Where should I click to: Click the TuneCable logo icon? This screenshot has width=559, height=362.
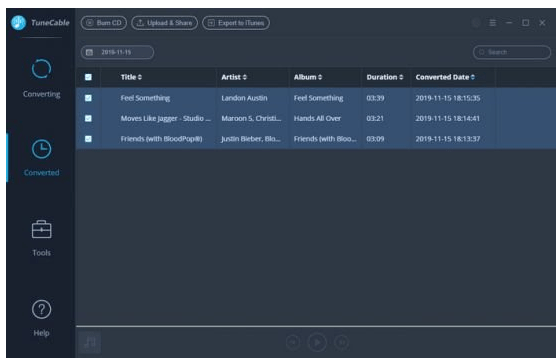click(x=18, y=23)
